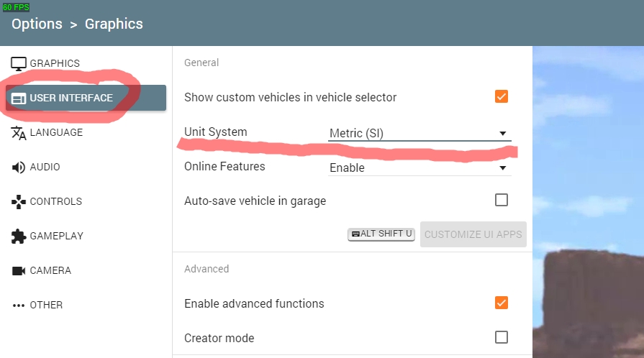Tick the Creator mode checkbox
This screenshot has height=358, width=644.
pyautogui.click(x=502, y=337)
